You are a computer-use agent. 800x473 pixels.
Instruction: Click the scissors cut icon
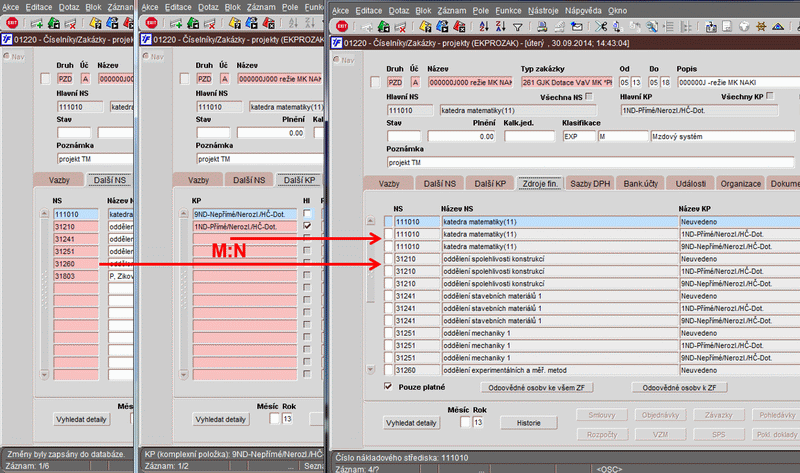601,26
